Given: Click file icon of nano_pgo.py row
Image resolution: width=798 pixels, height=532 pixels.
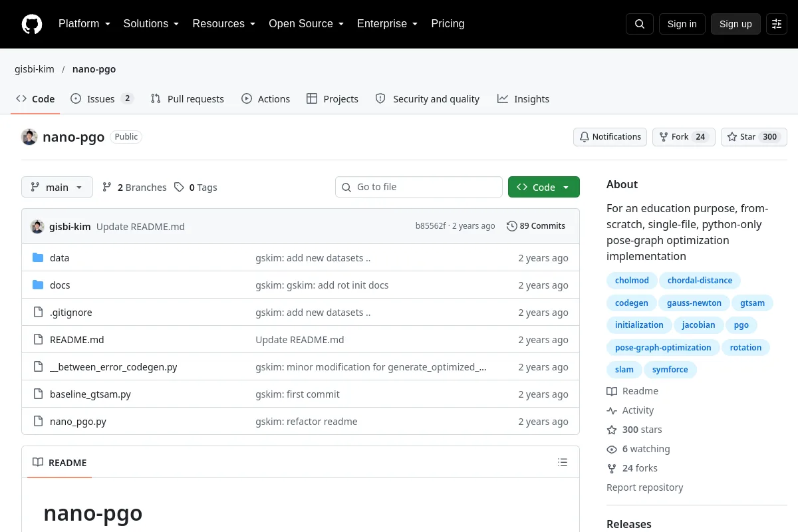Looking at the screenshot, I should click(38, 422).
